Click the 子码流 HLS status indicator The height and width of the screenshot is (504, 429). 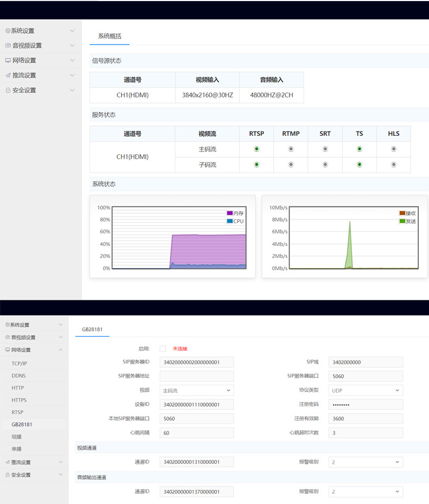pyautogui.click(x=394, y=165)
